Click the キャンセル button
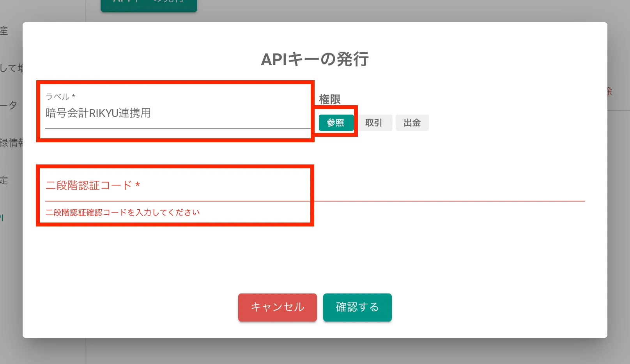Image resolution: width=630 pixels, height=364 pixels. tap(277, 307)
